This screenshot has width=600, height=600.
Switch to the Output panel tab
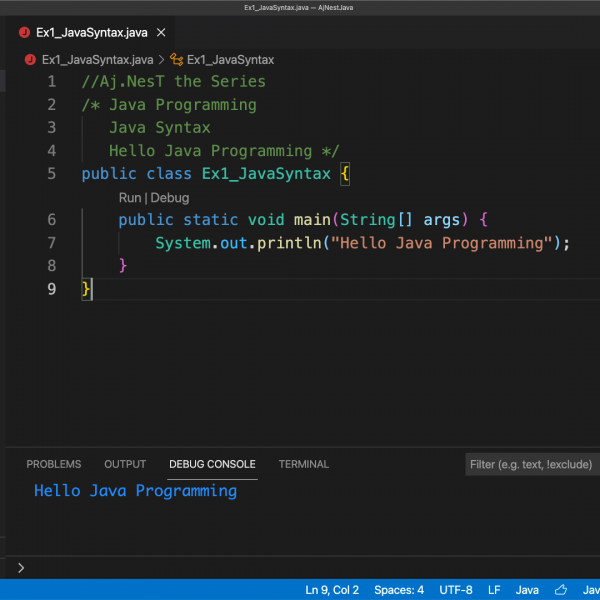coord(125,464)
